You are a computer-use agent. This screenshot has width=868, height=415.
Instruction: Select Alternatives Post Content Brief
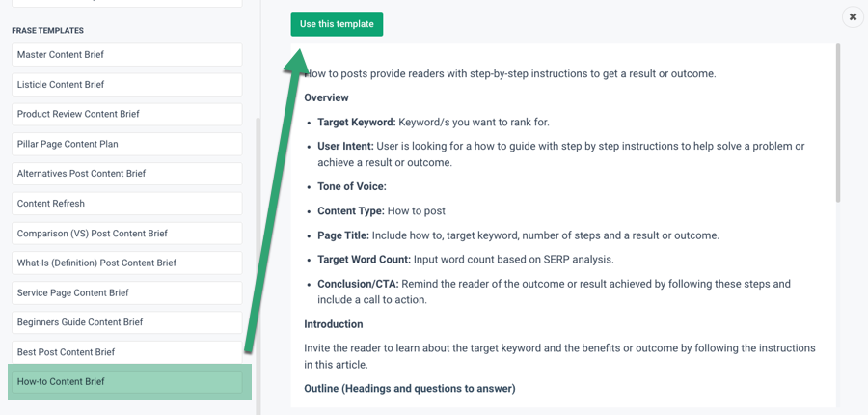(x=126, y=174)
